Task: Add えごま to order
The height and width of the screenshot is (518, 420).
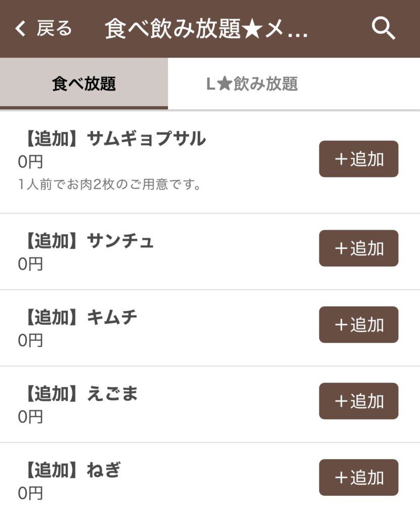Action: click(358, 401)
